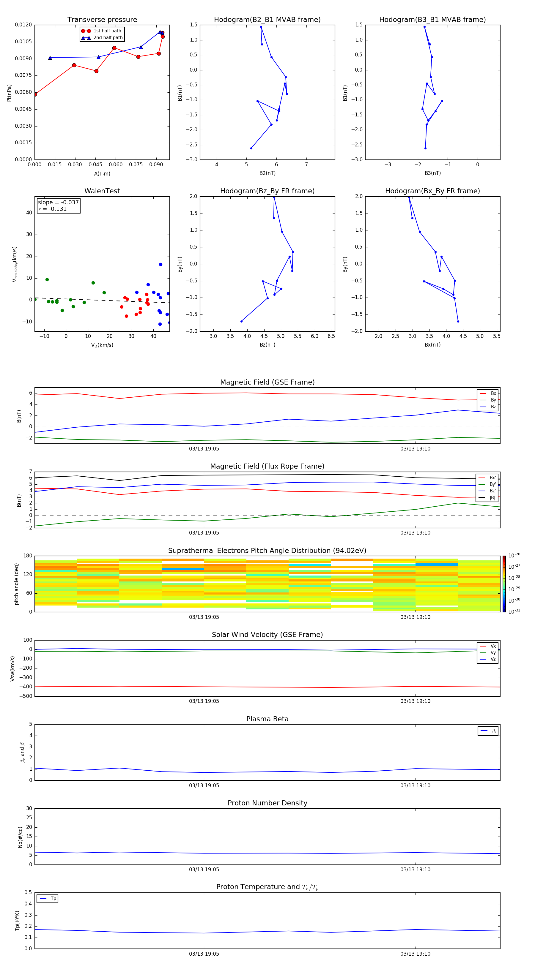Click the 'Solar Wind Velocity (GSE Frame)' title

[x=267, y=635]
